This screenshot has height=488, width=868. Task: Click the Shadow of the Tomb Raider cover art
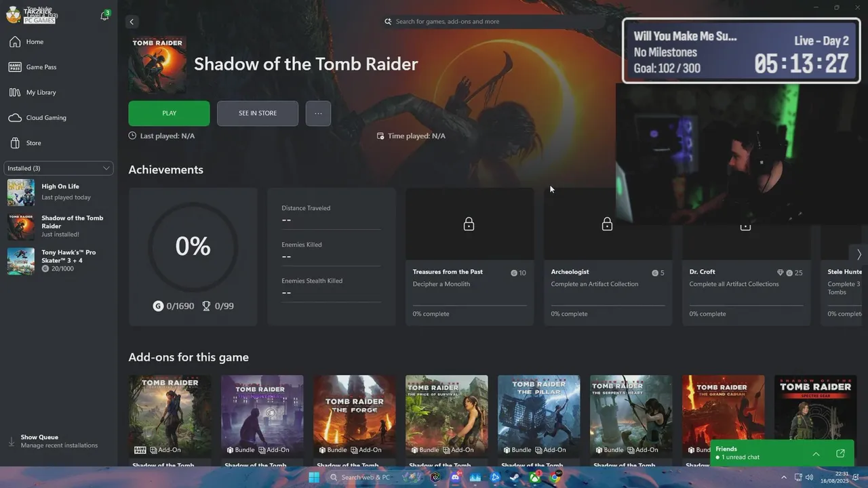pos(157,65)
